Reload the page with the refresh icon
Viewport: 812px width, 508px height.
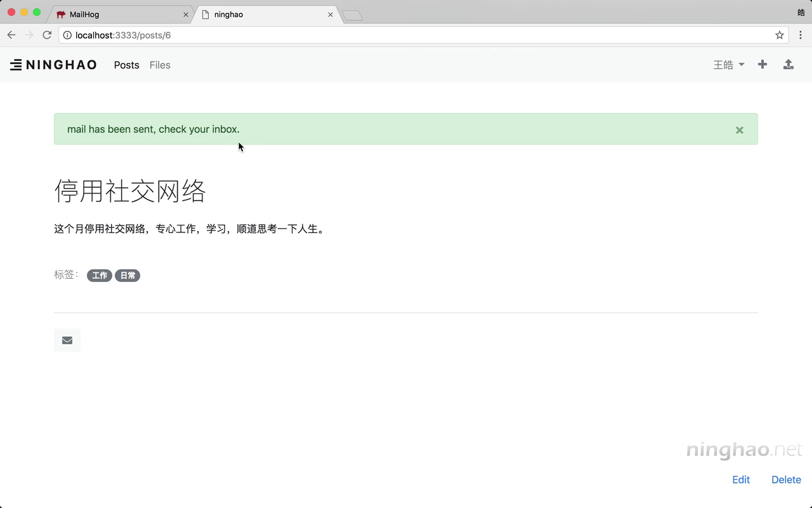click(47, 35)
